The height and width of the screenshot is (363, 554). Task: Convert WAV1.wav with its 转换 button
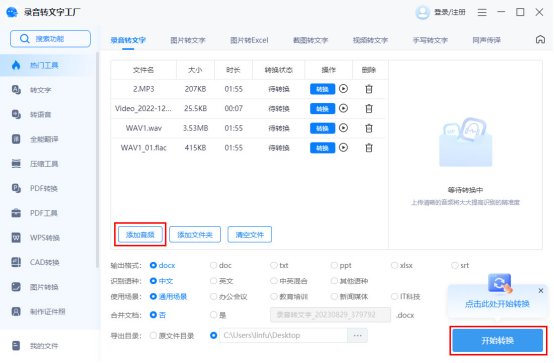click(322, 128)
